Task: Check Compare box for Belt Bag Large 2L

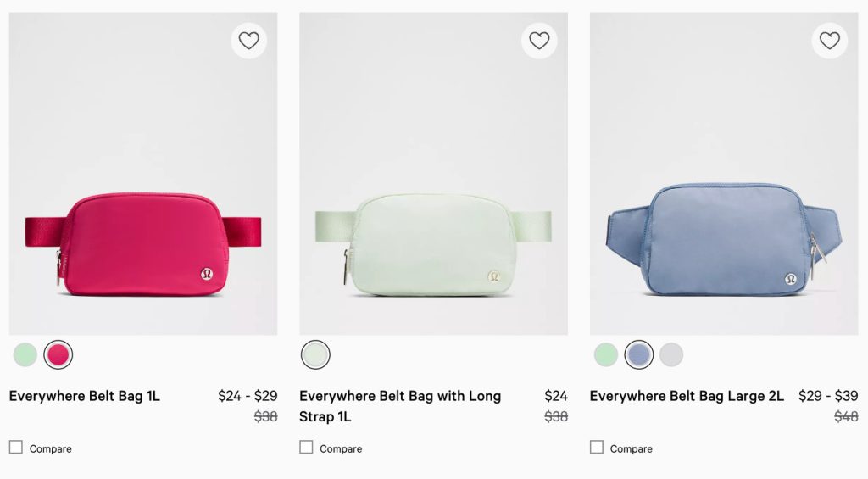Action: [x=597, y=448]
